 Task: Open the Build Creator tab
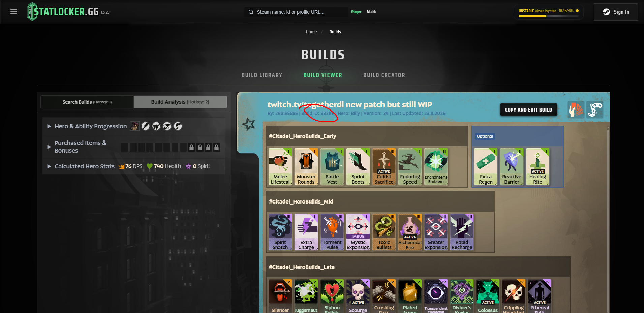[x=384, y=75]
